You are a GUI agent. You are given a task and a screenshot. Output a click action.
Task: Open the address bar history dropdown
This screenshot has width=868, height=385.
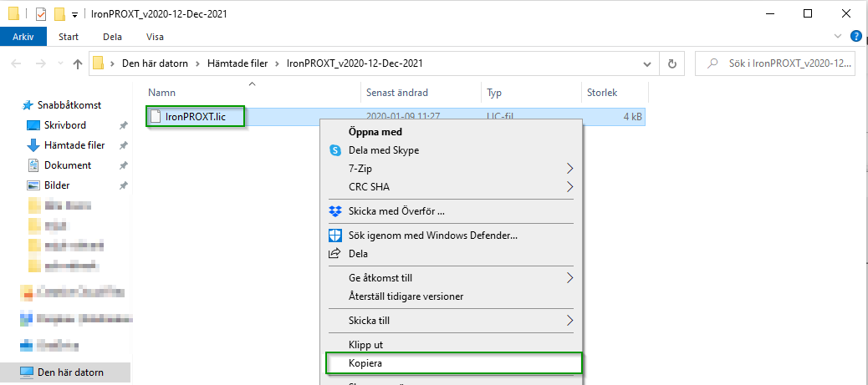(647, 63)
